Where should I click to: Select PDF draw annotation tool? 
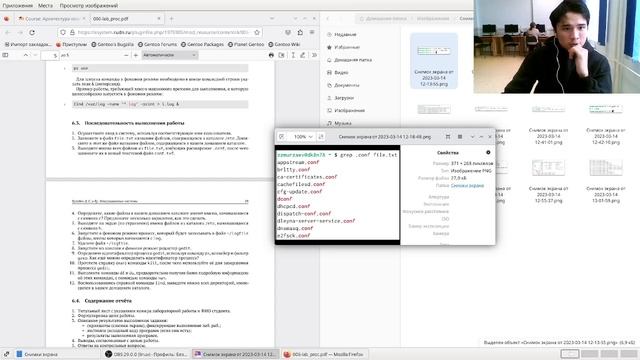(x=303, y=55)
